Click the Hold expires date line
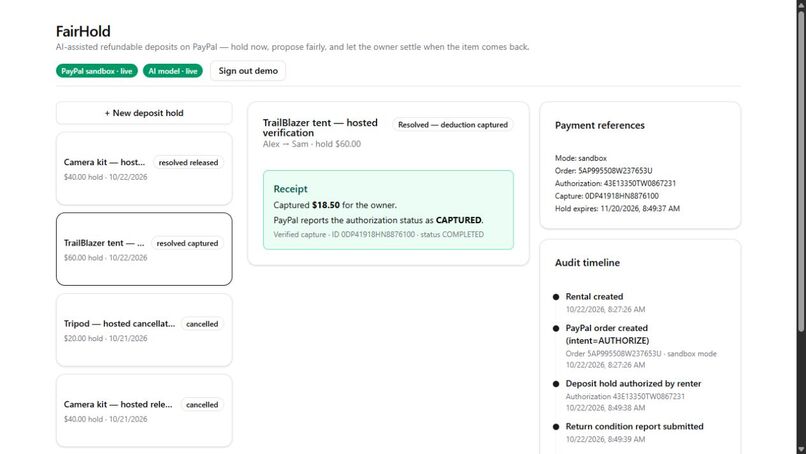The image size is (806, 454). pyautogui.click(x=617, y=209)
